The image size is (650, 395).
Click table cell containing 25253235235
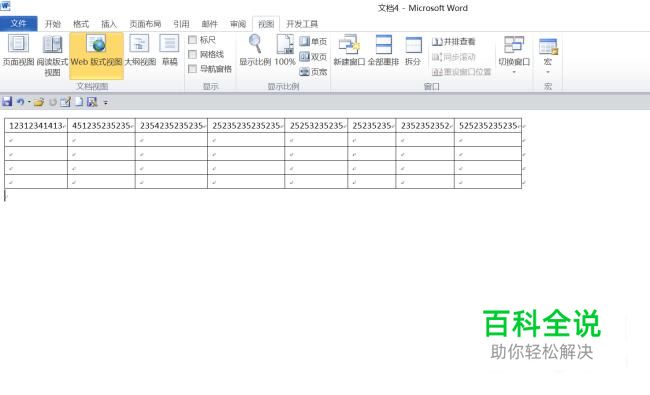point(316,126)
